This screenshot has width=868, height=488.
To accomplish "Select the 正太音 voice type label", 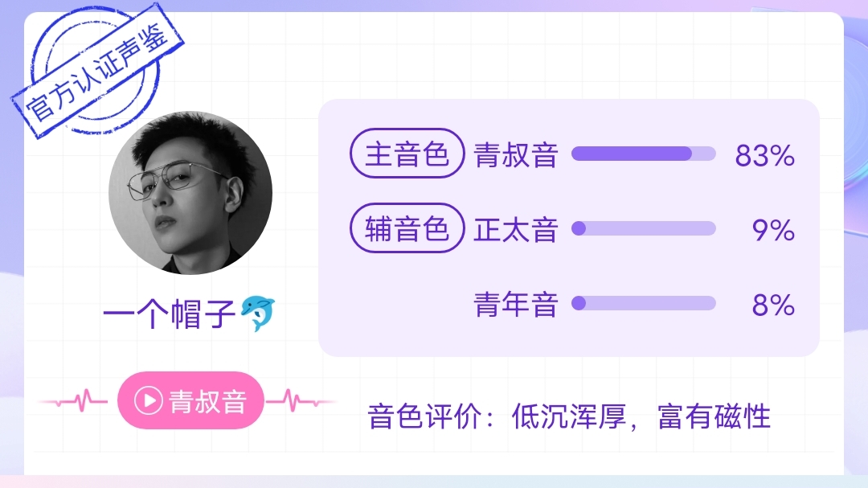I will click(x=515, y=229).
